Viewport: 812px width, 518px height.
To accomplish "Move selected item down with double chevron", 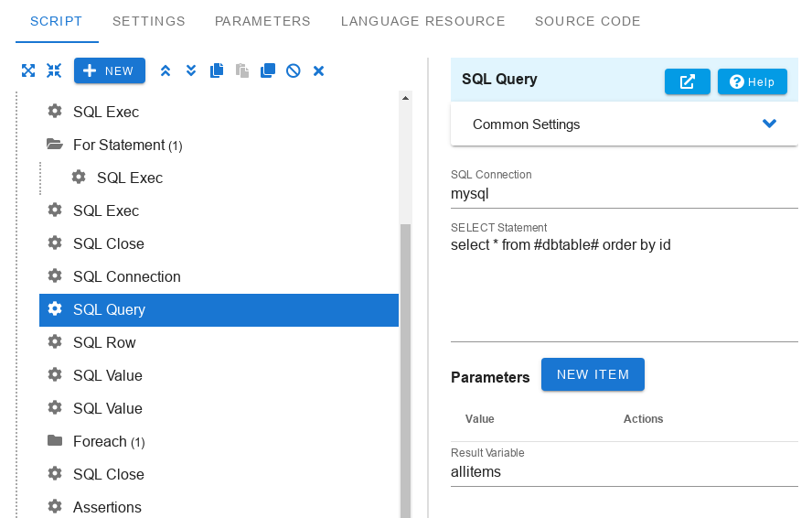I will click(191, 70).
